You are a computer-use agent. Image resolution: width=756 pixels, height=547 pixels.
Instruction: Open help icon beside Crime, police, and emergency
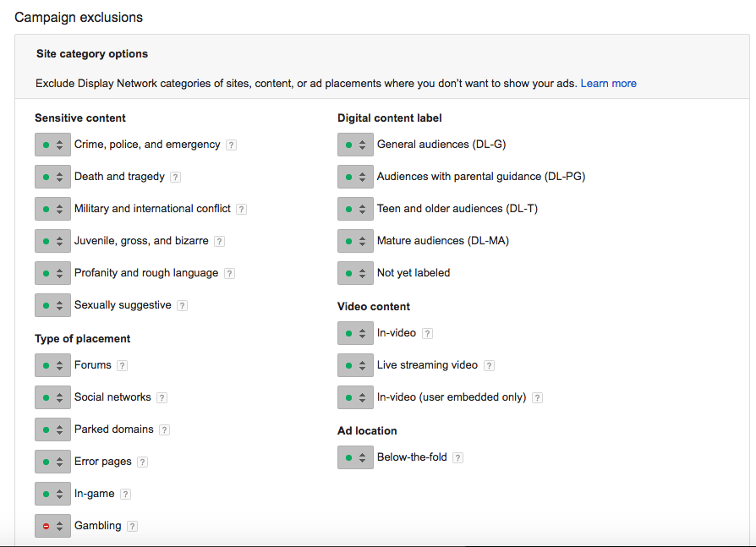pyautogui.click(x=232, y=145)
